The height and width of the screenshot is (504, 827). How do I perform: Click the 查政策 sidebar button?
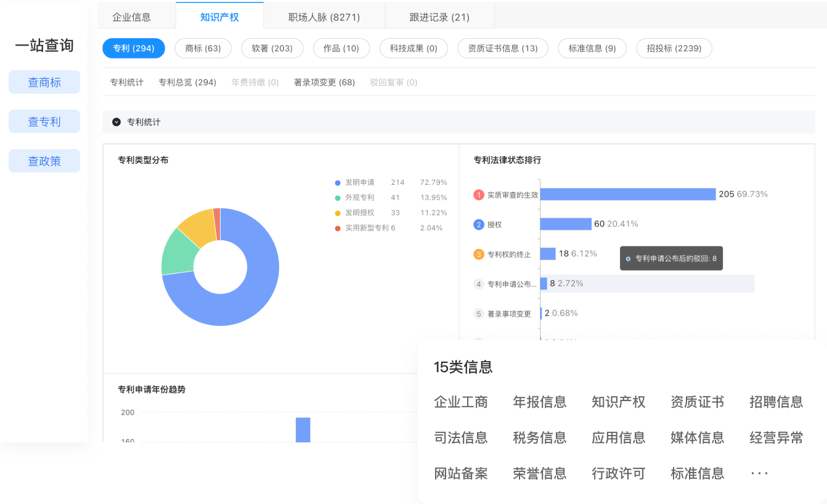44,161
